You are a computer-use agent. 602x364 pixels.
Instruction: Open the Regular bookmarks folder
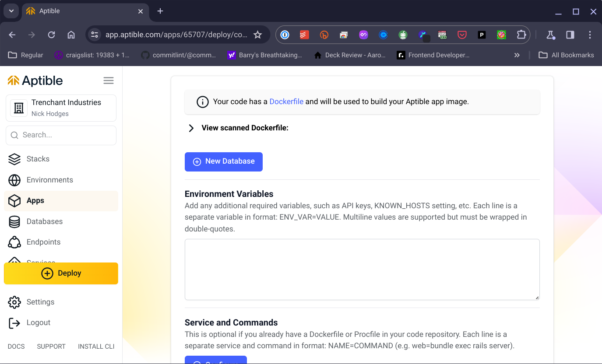(26, 55)
